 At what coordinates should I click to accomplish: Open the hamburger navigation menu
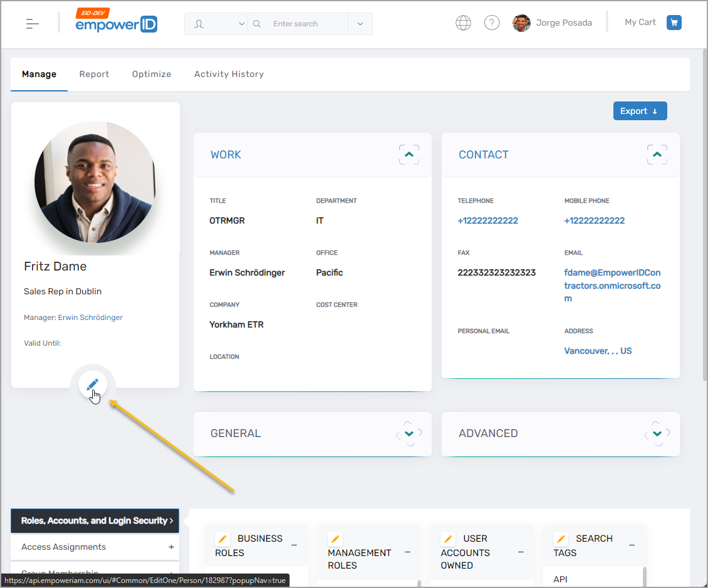[x=33, y=24]
